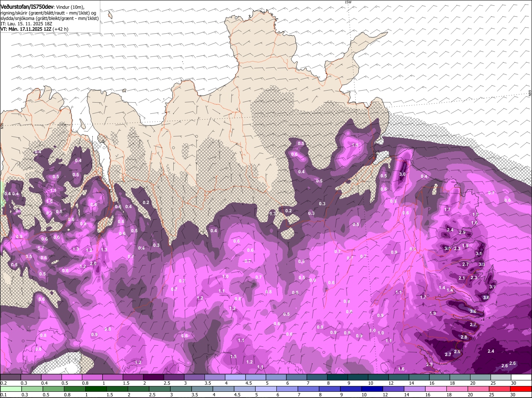Pick the darkest purple swatch between 2 and 2.5
Screen dimensions: 532x398
(153, 377)
